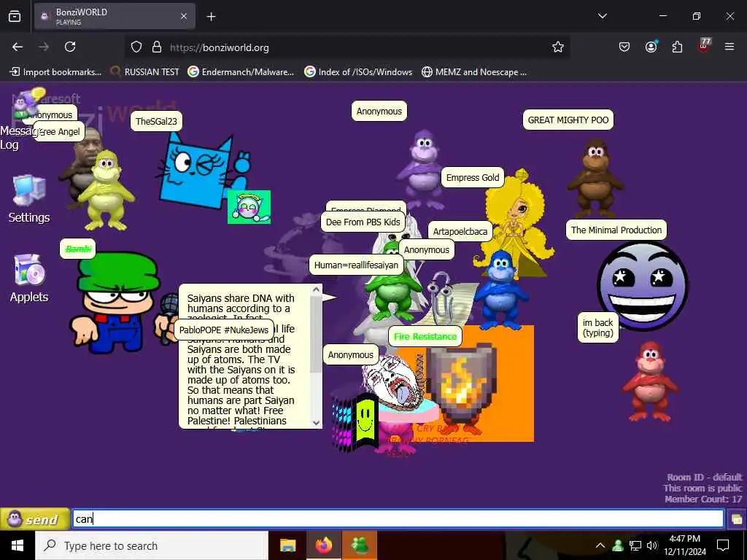Bookmark this page with star icon
The image size is (747, 560).
coord(558,47)
